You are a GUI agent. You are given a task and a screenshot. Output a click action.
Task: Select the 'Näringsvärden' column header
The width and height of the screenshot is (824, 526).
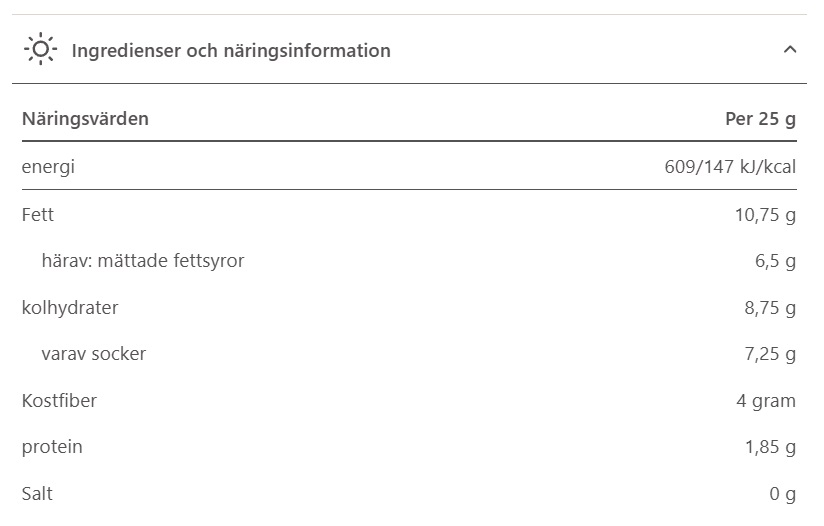(x=85, y=119)
